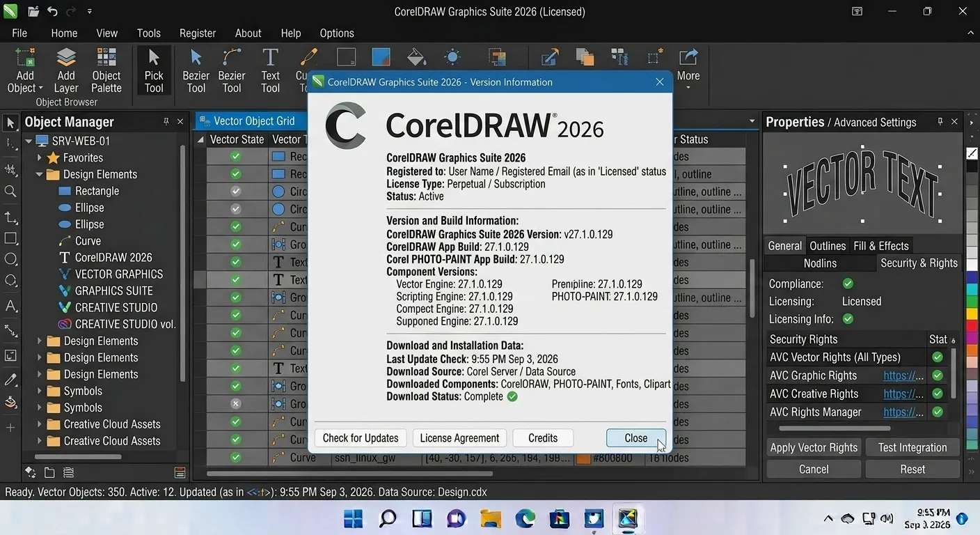This screenshot has width=980, height=535.
Task: Toggle status check for AVC Creative Rights
Action: pyautogui.click(x=938, y=394)
